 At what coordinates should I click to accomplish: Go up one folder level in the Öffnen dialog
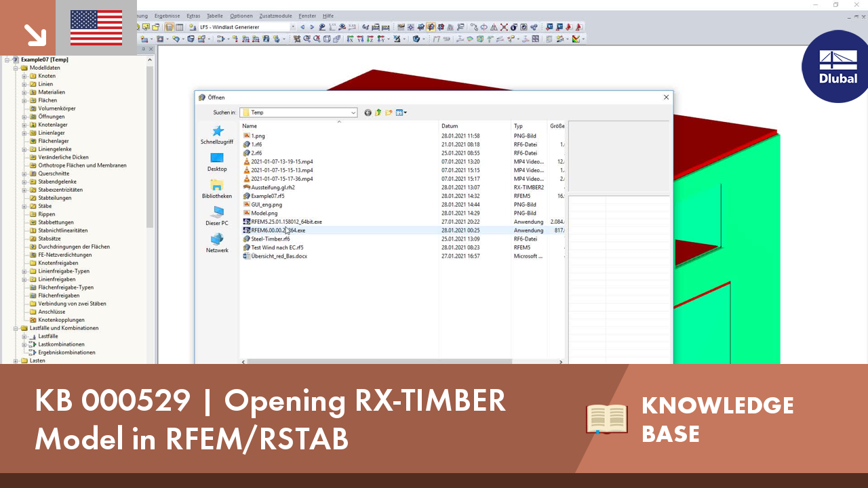(x=378, y=113)
